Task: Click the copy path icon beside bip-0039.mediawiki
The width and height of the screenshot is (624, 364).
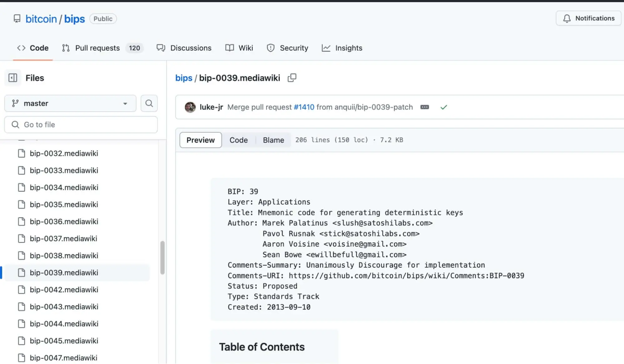Action: pos(292,78)
